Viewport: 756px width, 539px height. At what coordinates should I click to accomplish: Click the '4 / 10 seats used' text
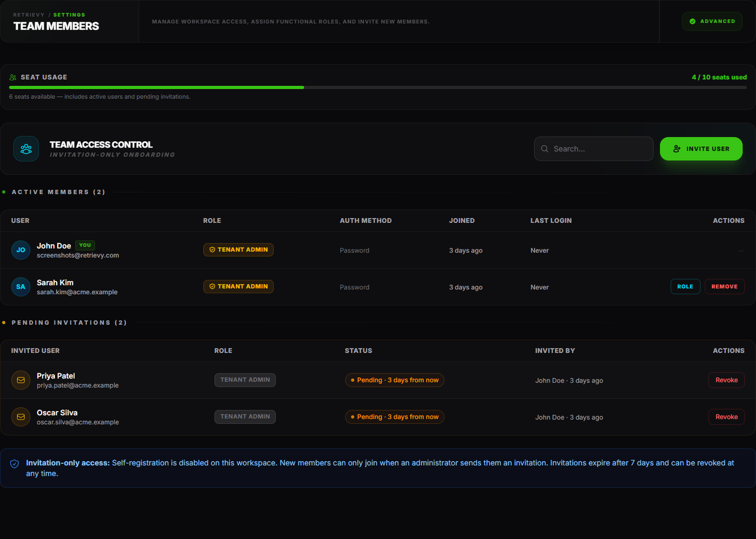coord(719,77)
